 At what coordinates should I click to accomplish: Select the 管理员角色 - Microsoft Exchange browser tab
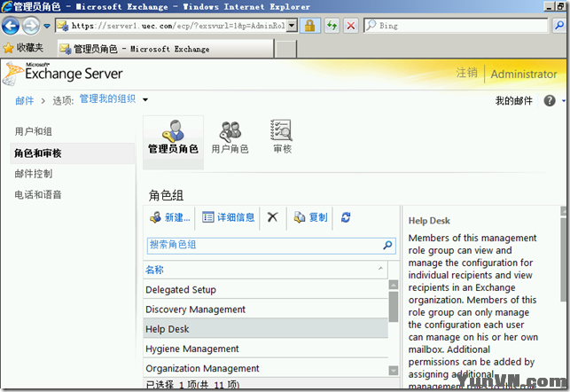click(x=166, y=49)
